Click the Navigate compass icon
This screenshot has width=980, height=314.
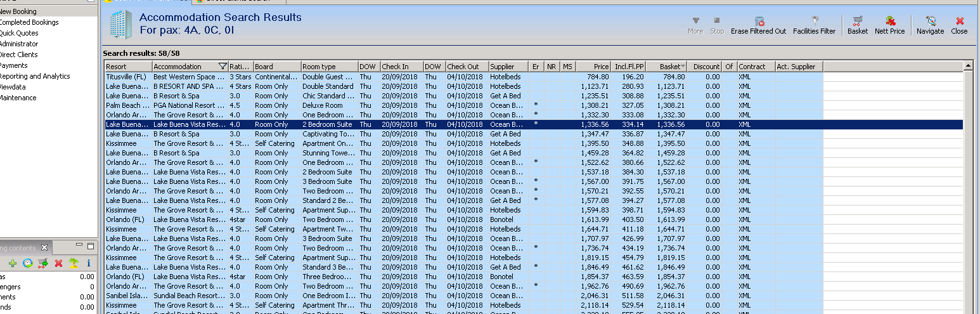(931, 21)
